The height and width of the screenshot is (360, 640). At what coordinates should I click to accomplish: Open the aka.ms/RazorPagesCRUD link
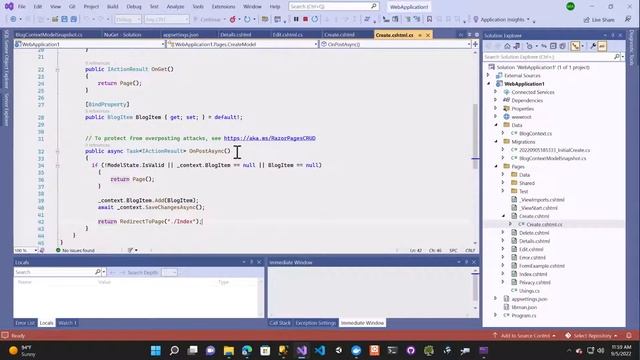click(269, 138)
